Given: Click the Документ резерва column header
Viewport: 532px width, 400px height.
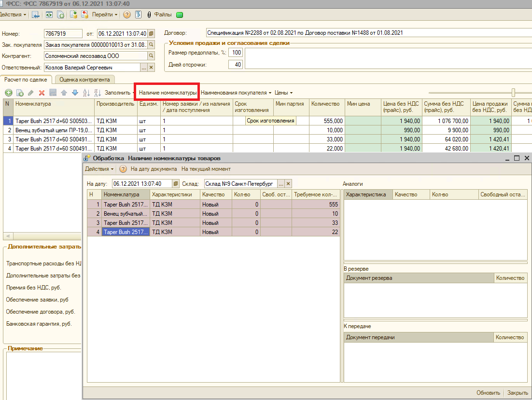Looking at the screenshot, I should (x=419, y=278).
